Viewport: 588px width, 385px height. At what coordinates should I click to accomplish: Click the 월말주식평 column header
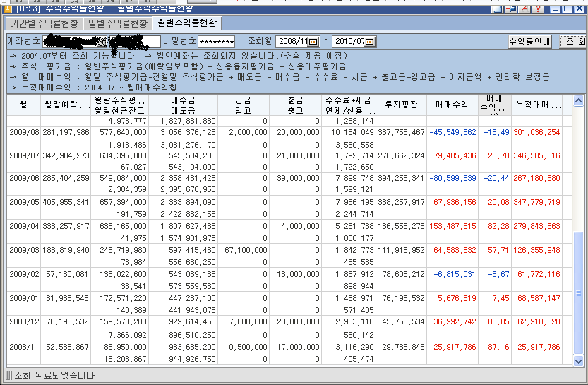120,100
